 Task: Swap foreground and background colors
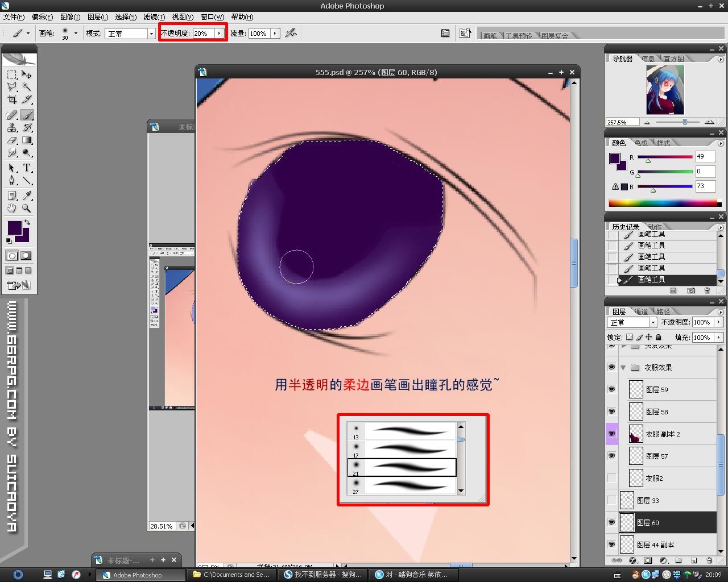[28, 222]
